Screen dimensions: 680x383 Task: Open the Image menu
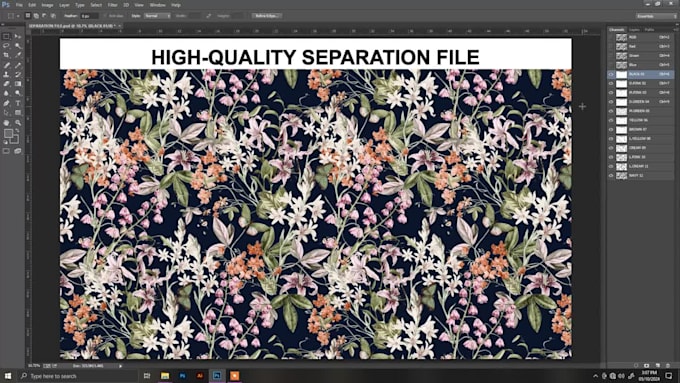click(47, 5)
